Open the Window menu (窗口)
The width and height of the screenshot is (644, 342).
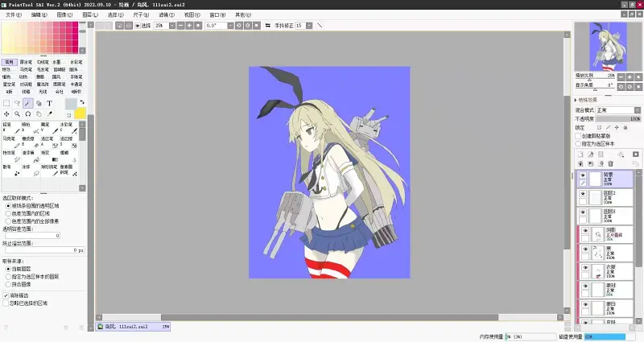tap(217, 14)
